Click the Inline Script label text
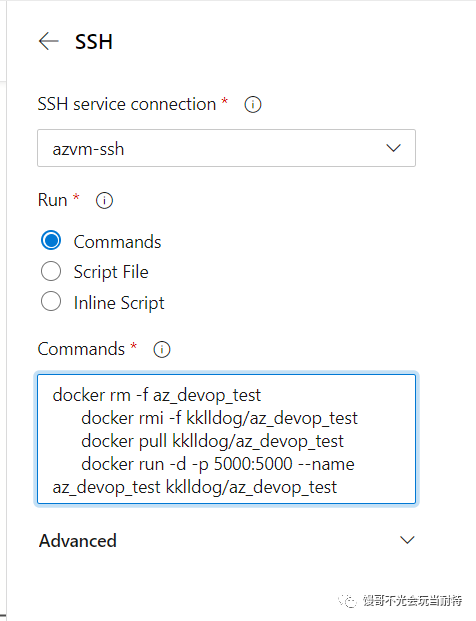Screen dimensions: 476x621 119,303
